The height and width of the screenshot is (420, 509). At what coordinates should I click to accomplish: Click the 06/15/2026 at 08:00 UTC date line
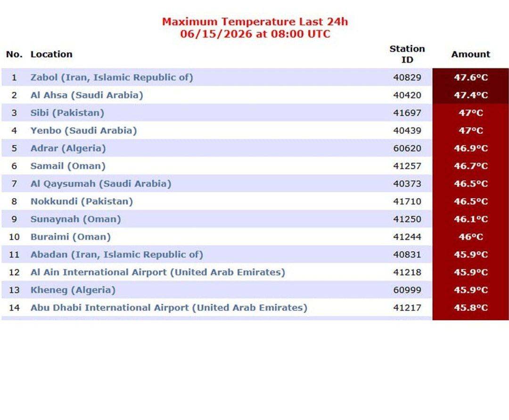tap(255, 34)
